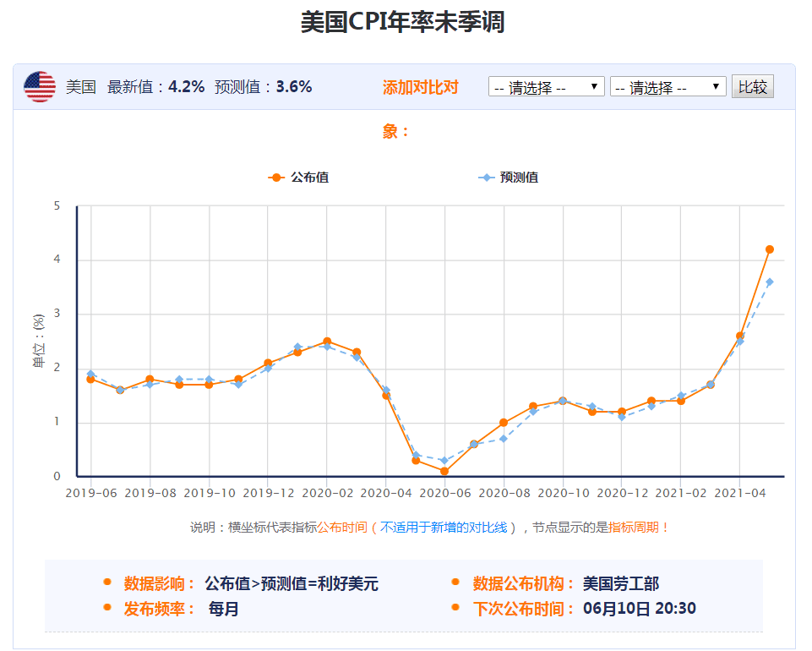Click the United States flag icon
The width and height of the screenshot is (812, 651).
40,86
